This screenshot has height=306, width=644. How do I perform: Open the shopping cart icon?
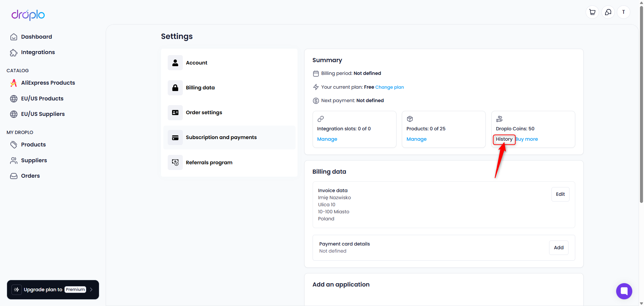(592, 12)
